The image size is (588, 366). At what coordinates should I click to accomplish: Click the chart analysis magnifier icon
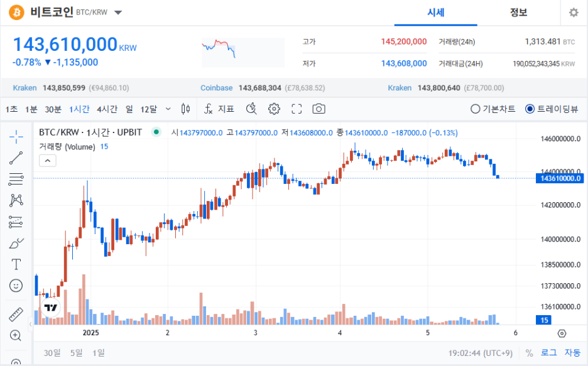click(251, 109)
